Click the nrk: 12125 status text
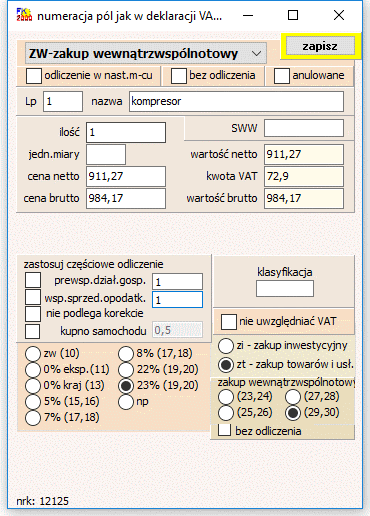 [x=43, y=501]
